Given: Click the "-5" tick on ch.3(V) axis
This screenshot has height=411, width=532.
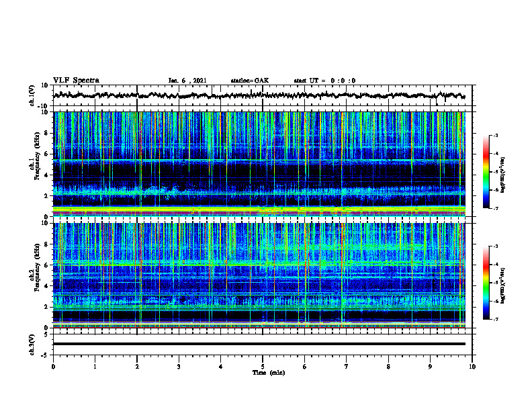Looking at the screenshot, I should pyautogui.click(x=45, y=355).
